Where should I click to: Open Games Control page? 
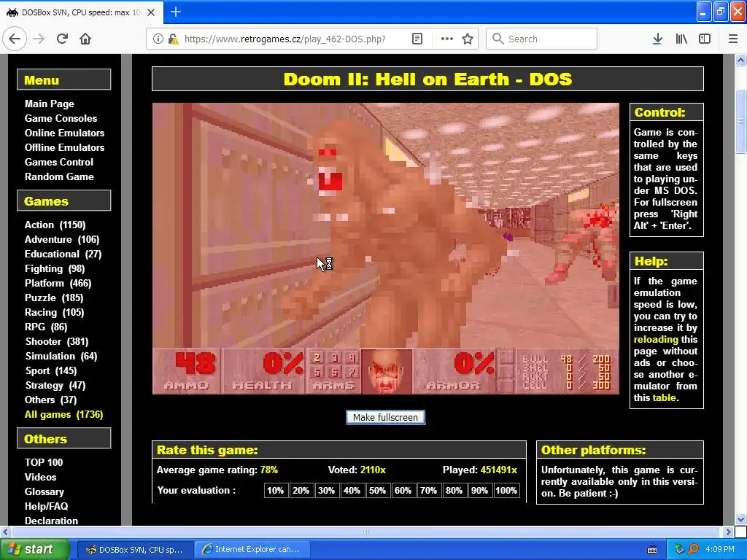pyautogui.click(x=59, y=162)
